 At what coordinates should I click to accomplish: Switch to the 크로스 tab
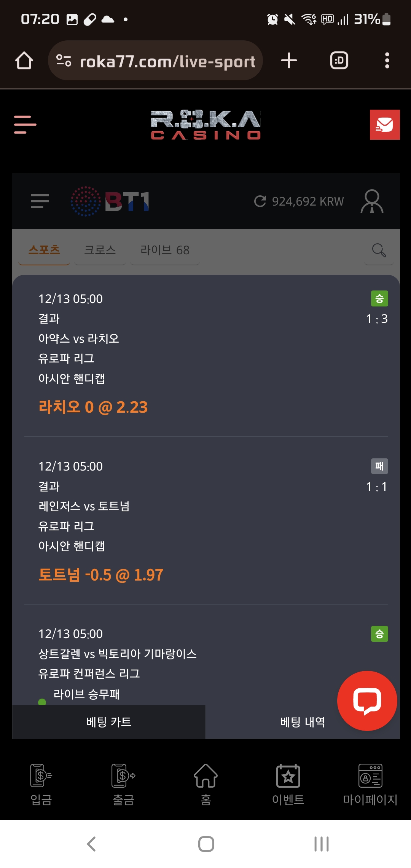tap(100, 250)
